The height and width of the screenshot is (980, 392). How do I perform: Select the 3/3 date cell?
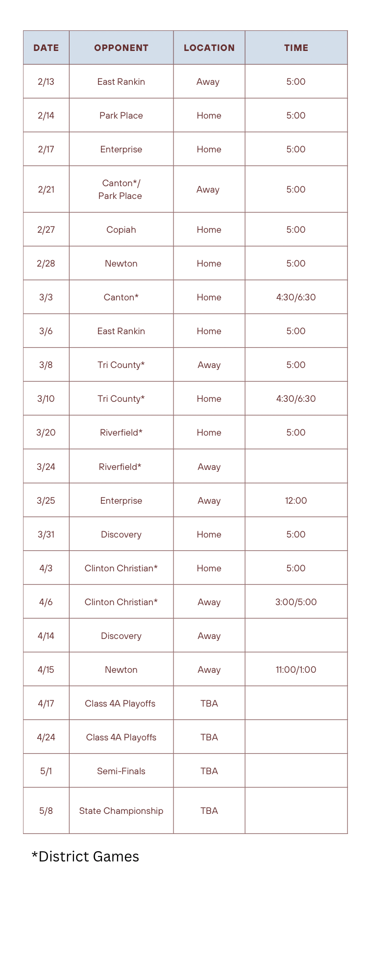[46, 297]
